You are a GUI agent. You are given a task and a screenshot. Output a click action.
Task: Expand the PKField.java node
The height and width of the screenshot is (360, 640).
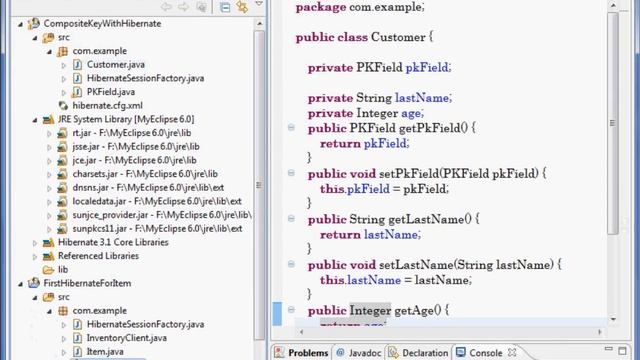click(64, 92)
